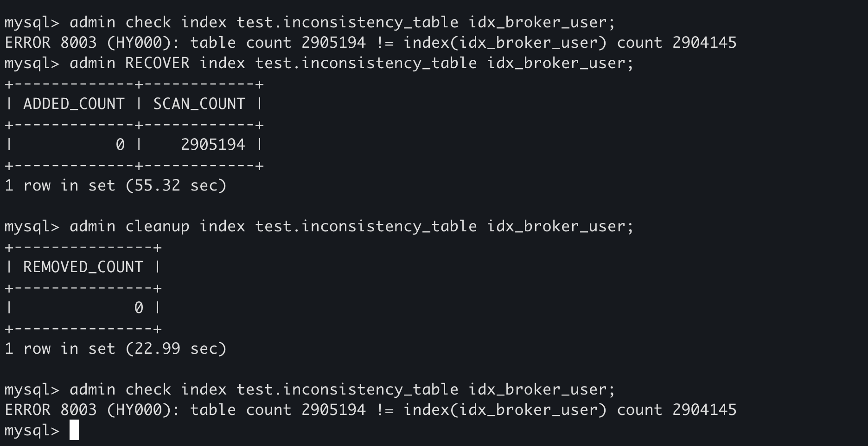Click the word RECOVER in the command
This screenshot has width=868, height=446.
[157, 63]
